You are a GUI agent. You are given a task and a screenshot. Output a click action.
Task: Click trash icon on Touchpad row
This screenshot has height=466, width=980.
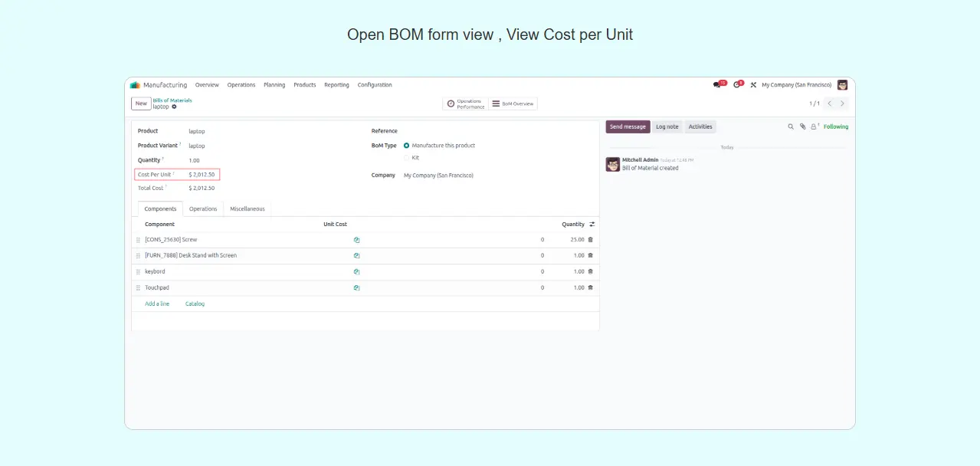point(590,288)
